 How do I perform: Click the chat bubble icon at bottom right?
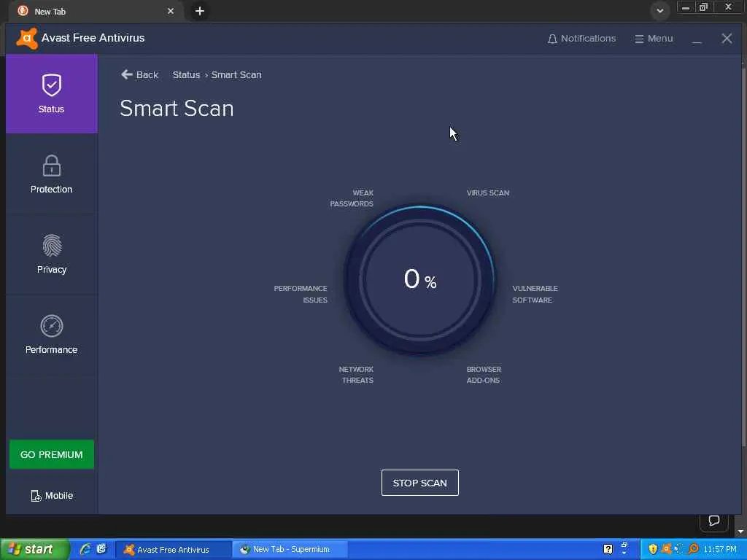(x=713, y=521)
